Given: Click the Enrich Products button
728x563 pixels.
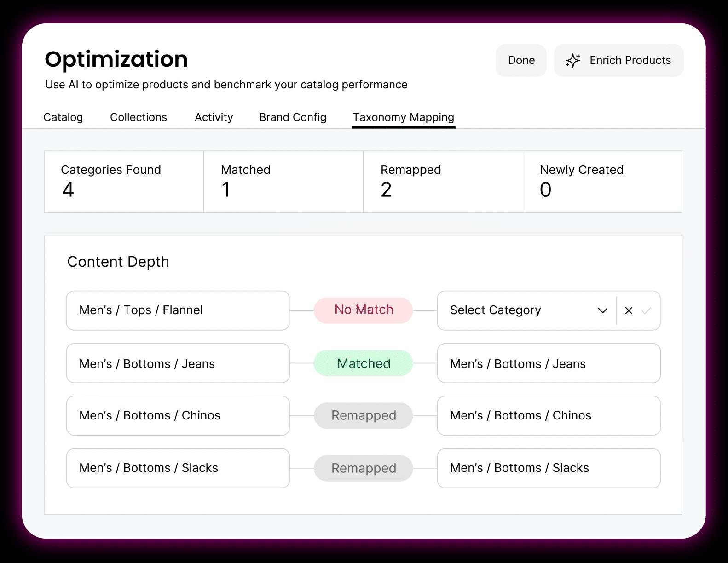Looking at the screenshot, I should pos(619,60).
